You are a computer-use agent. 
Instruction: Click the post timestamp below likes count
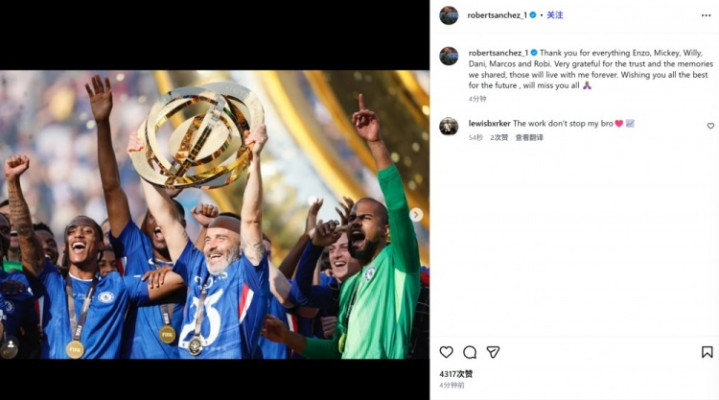451,385
